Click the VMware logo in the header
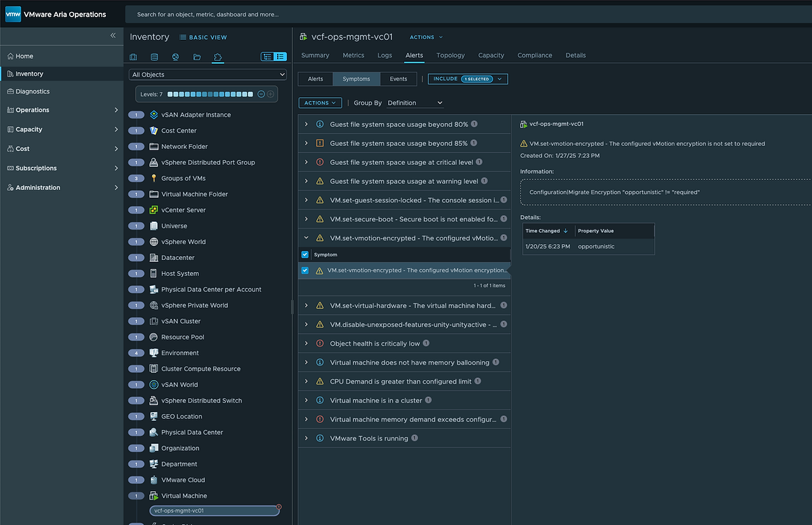Image resolution: width=812 pixels, height=525 pixels. [x=13, y=14]
